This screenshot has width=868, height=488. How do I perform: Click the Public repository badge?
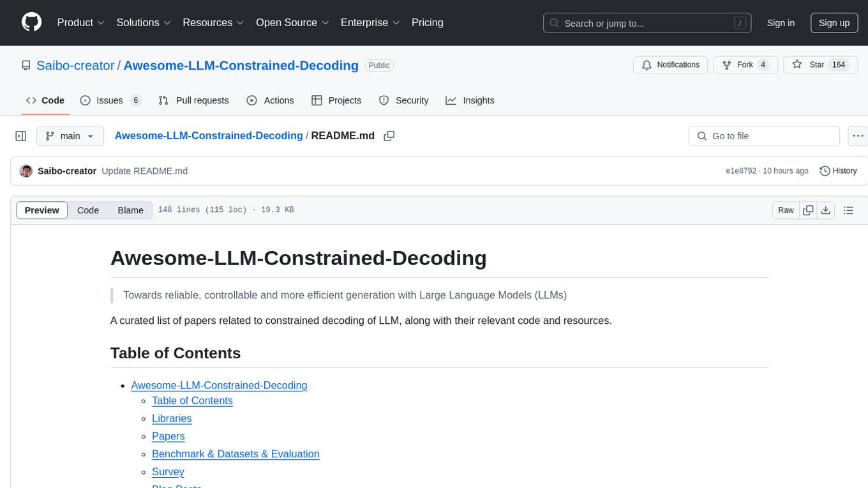coord(379,65)
